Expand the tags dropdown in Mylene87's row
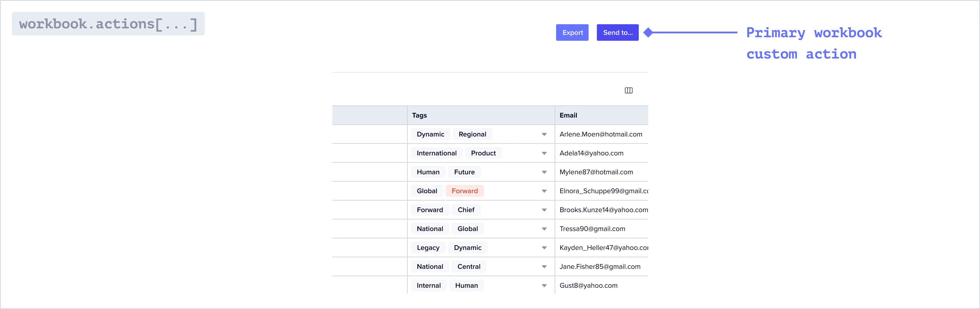The height and width of the screenshot is (309, 980). (x=544, y=172)
